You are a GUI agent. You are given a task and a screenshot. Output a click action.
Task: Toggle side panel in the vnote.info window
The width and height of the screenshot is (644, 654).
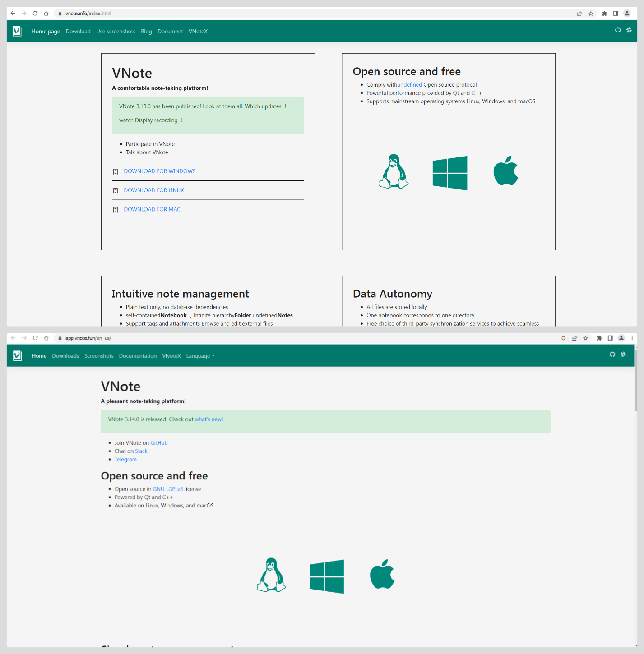pyautogui.click(x=616, y=14)
